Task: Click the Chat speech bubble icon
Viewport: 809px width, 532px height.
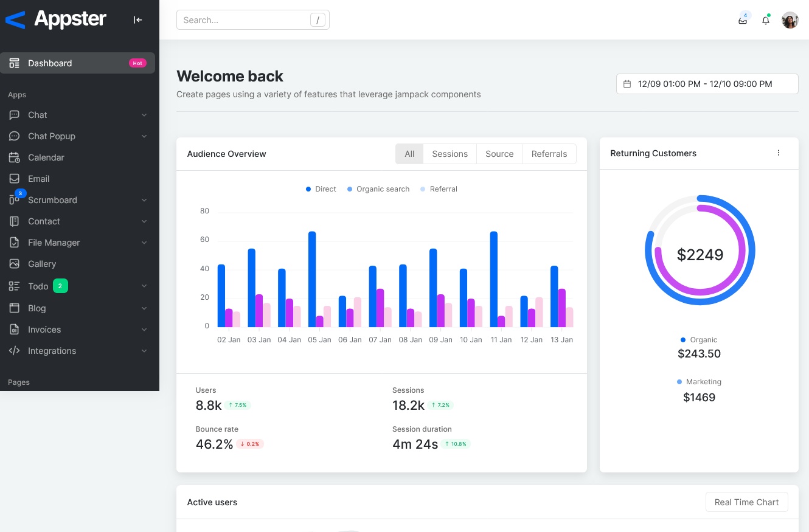Action: 15,115
